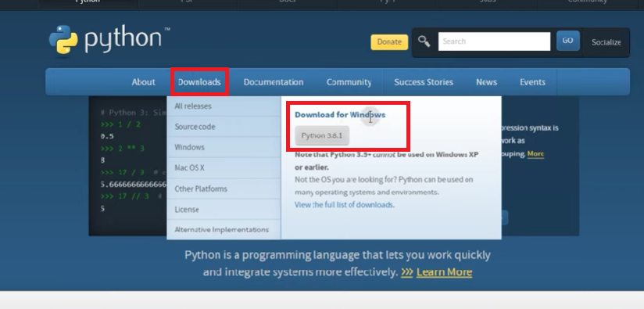The image size is (644, 309).
Task: Select Mac OS X in Downloads submenu
Action: (224, 167)
